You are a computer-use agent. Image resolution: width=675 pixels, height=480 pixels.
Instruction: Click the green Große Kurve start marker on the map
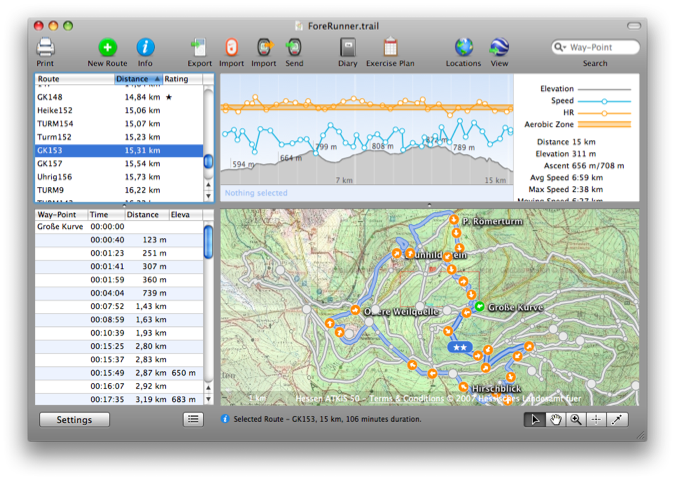click(480, 307)
